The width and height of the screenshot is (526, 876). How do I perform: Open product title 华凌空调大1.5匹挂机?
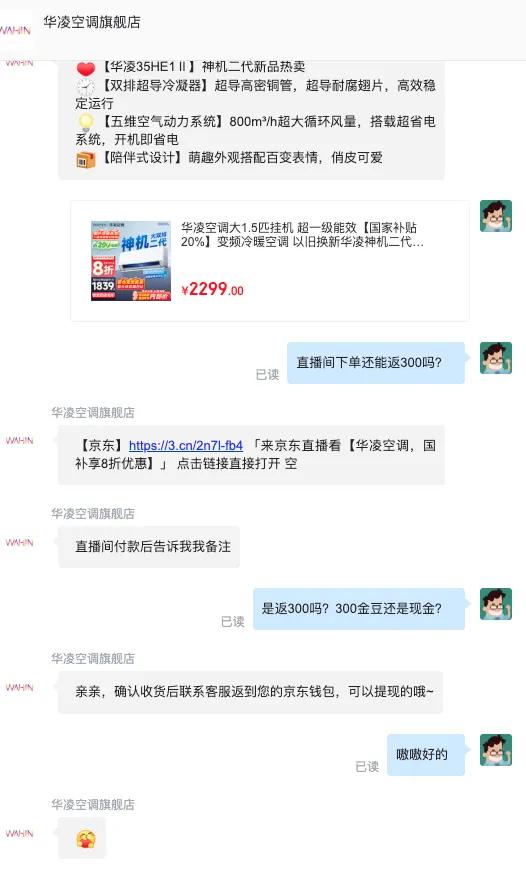tap(302, 235)
